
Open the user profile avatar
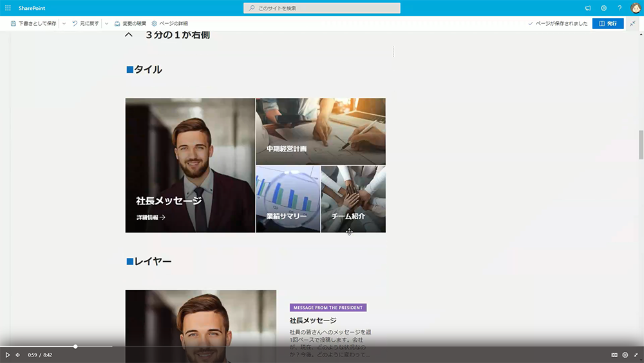click(x=636, y=8)
